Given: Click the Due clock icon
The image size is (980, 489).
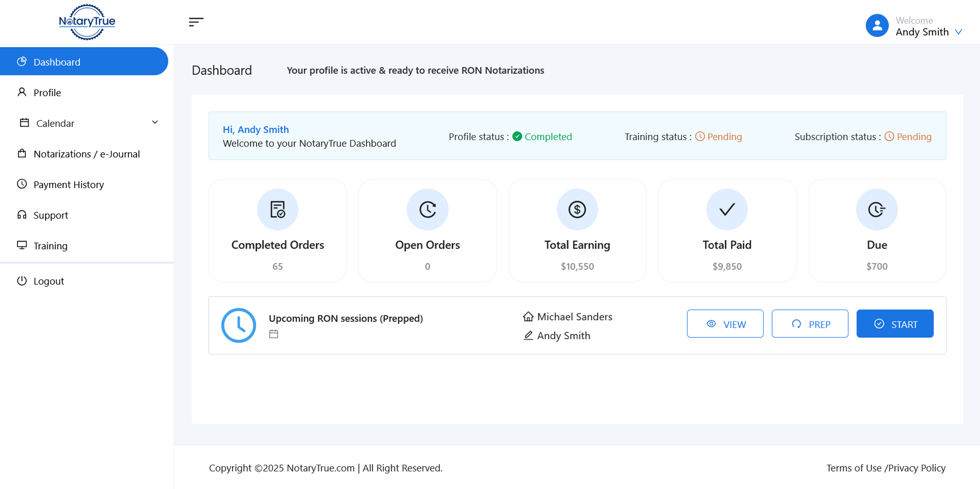Looking at the screenshot, I should (877, 209).
